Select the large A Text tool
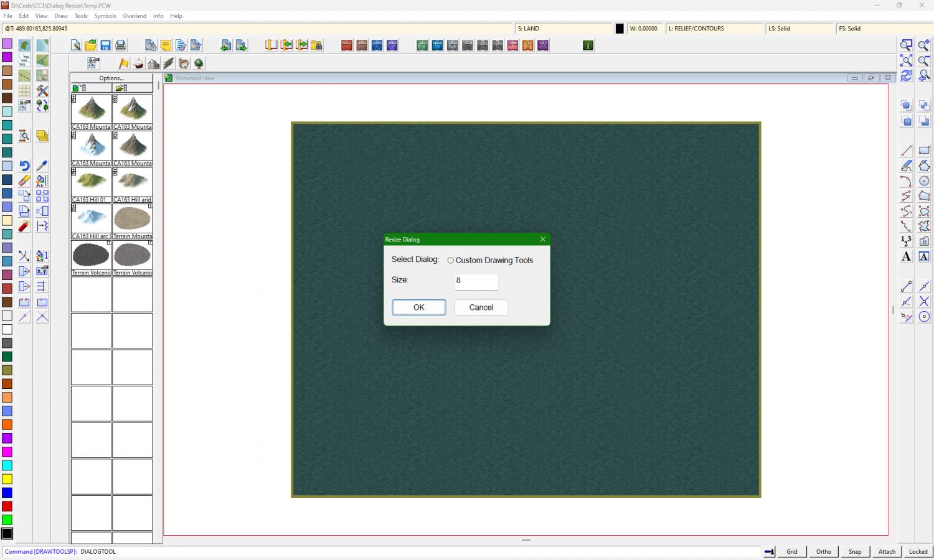The height and width of the screenshot is (560, 934). pos(906,256)
